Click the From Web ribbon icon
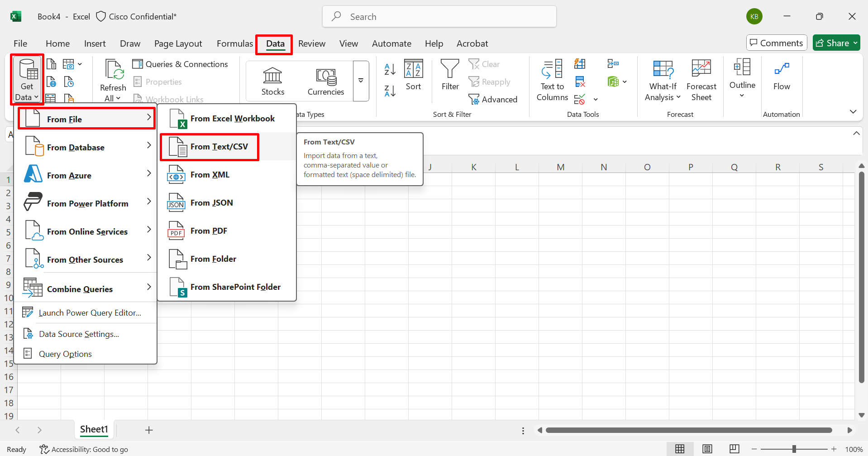Image resolution: width=868 pixels, height=456 pixels. (x=52, y=82)
